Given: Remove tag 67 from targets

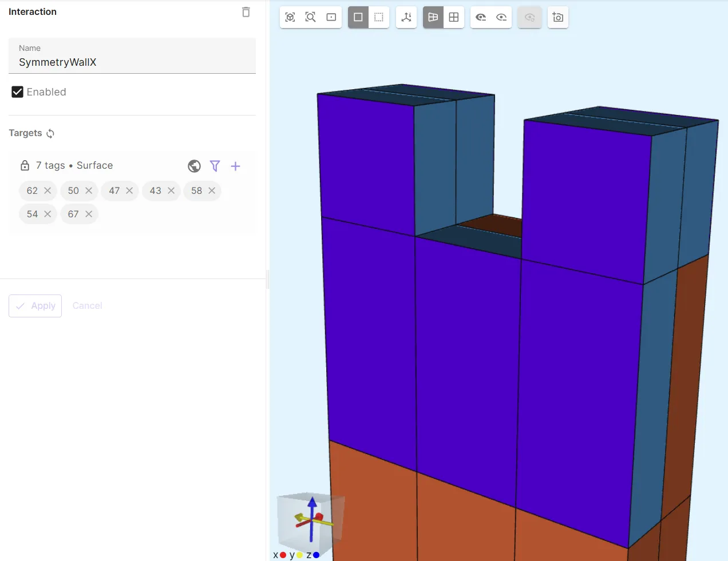Looking at the screenshot, I should point(89,214).
